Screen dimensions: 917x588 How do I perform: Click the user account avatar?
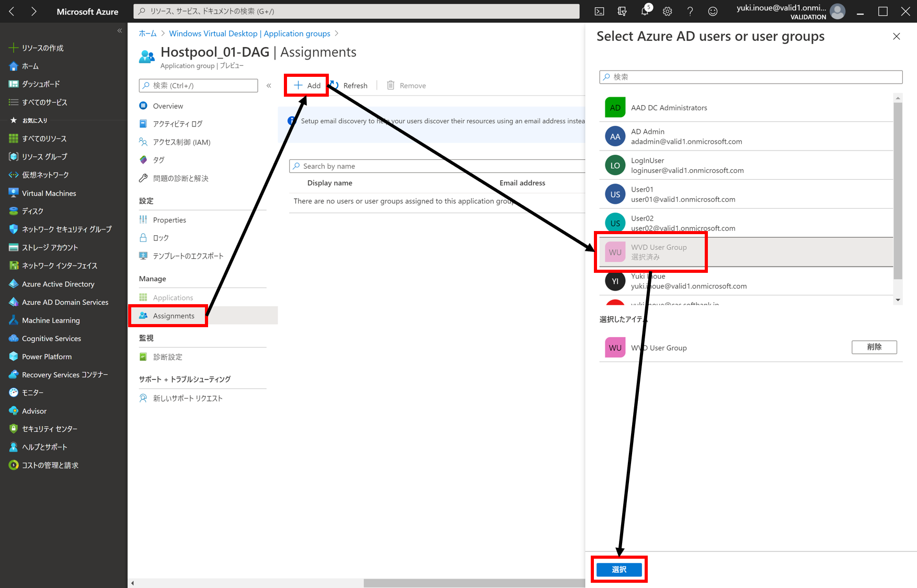pyautogui.click(x=838, y=11)
